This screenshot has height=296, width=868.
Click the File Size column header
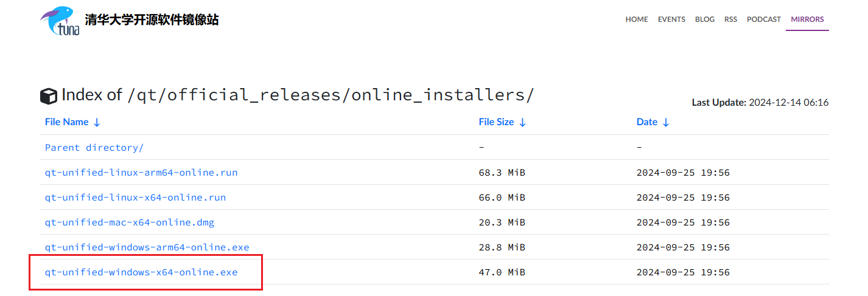(496, 122)
